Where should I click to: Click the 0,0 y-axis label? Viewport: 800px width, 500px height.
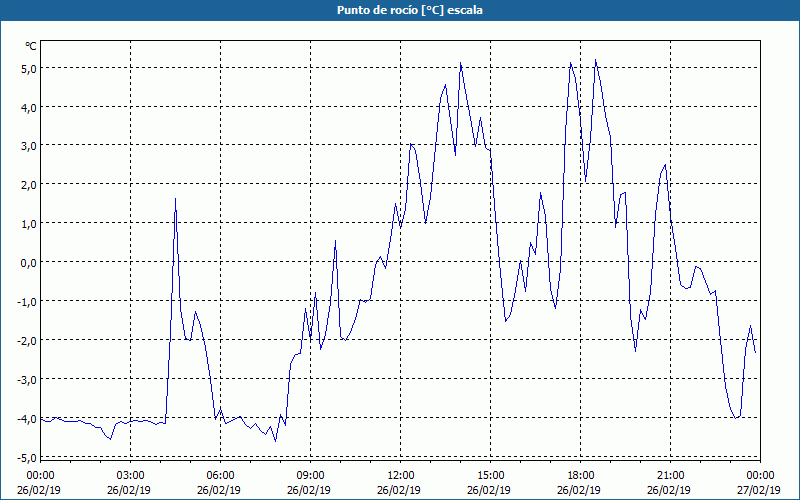point(28,263)
